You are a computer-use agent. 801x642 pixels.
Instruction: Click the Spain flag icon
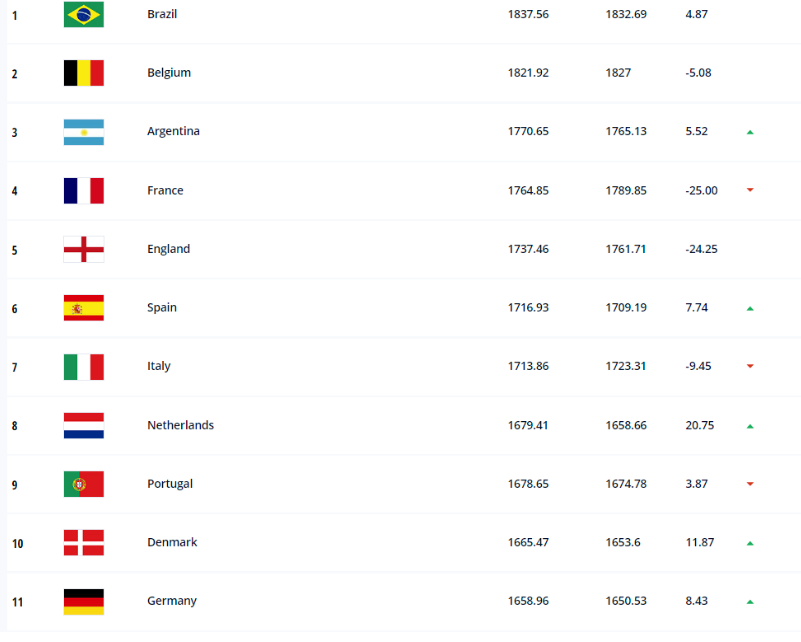[83, 308]
